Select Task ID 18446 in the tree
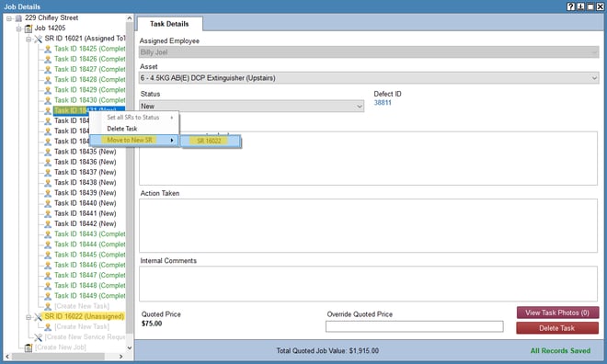Viewport: 607px width, 364px height. coord(90,265)
